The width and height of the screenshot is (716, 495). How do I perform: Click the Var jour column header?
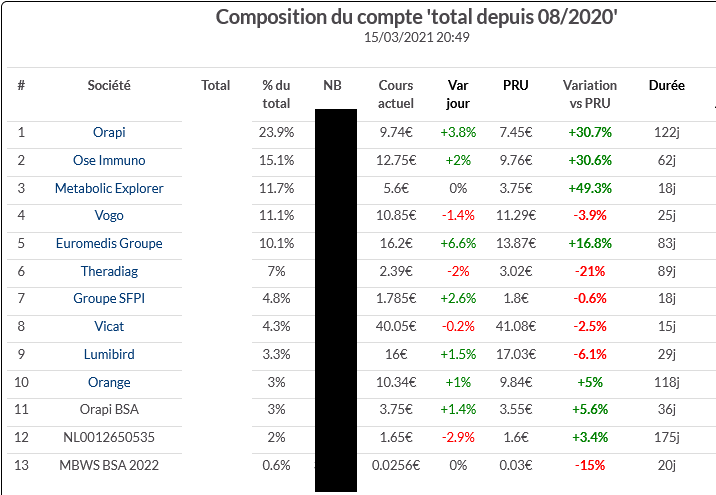(x=457, y=94)
